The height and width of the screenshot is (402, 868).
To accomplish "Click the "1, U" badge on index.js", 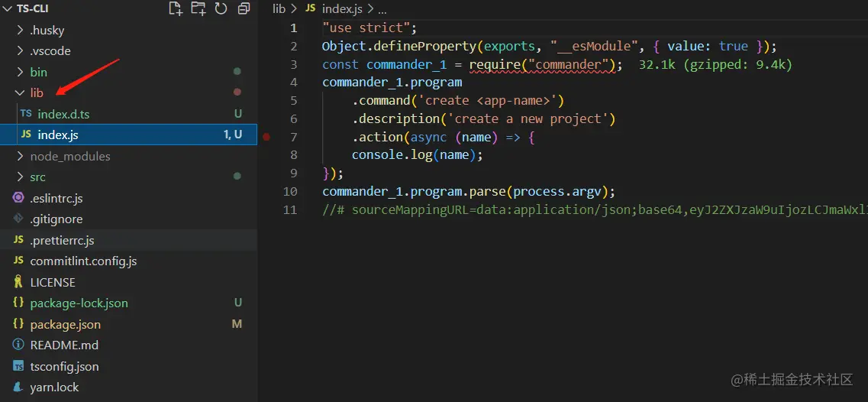I will click(233, 135).
